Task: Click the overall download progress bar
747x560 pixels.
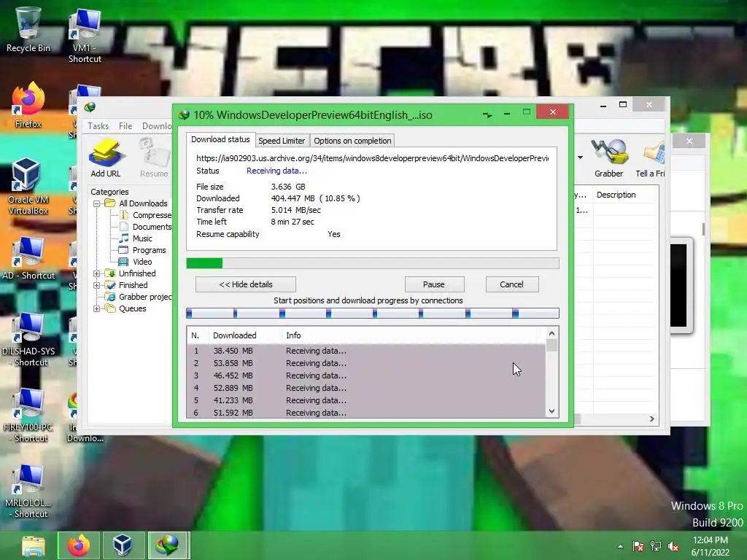Action: coord(373,263)
